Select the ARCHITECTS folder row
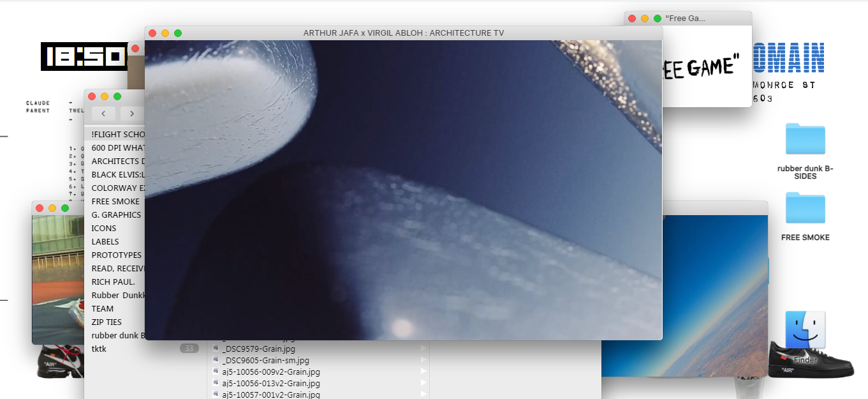 point(115,161)
